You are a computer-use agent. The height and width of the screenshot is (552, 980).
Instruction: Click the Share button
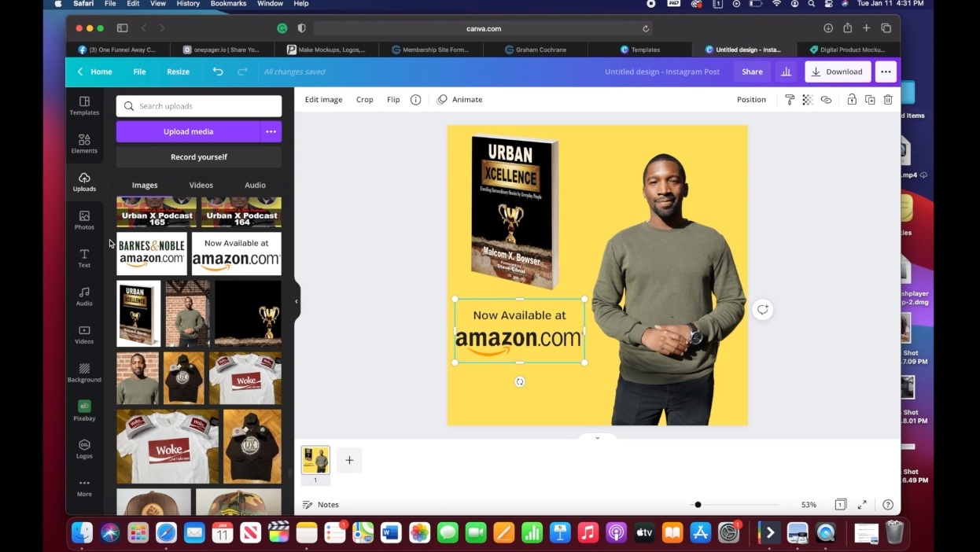752,72
